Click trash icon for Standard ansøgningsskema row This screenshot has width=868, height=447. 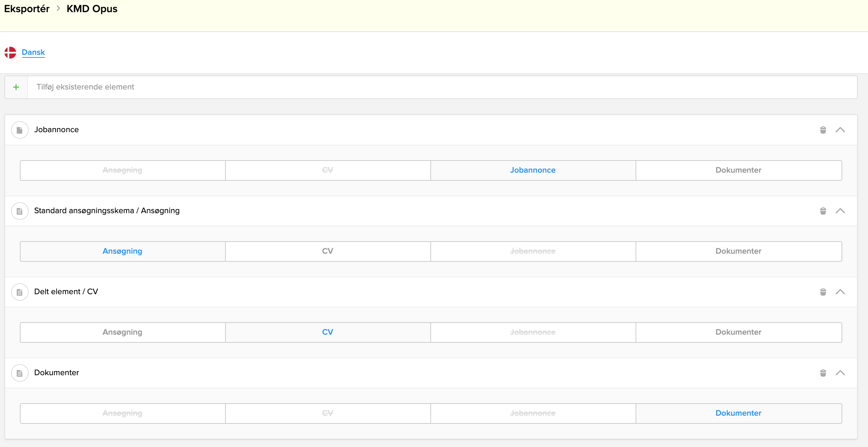(823, 211)
